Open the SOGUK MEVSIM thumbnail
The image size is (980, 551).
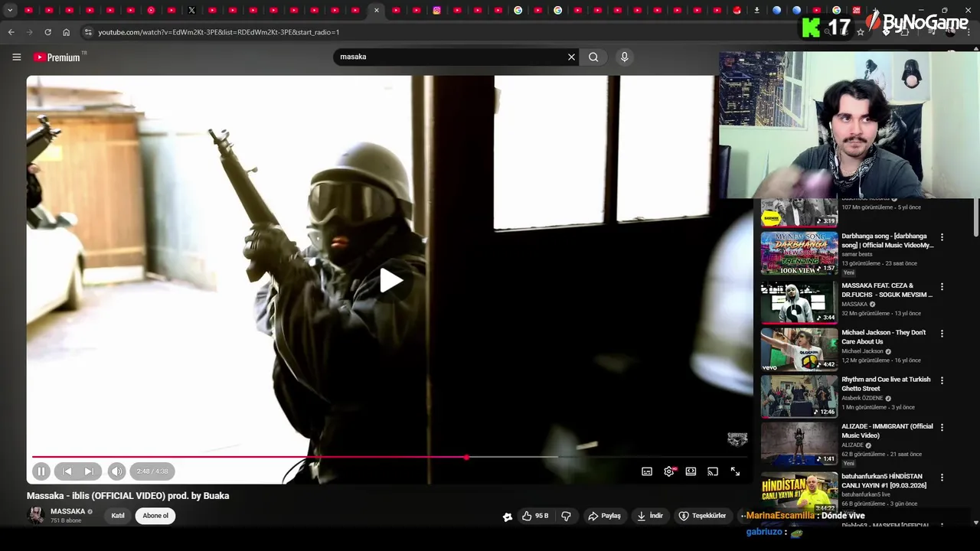tap(799, 302)
